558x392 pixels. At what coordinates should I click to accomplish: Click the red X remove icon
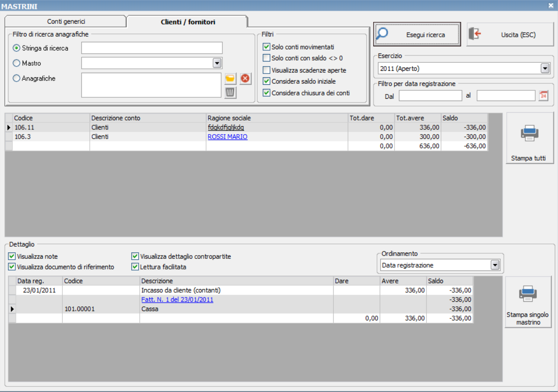(245, 79)
